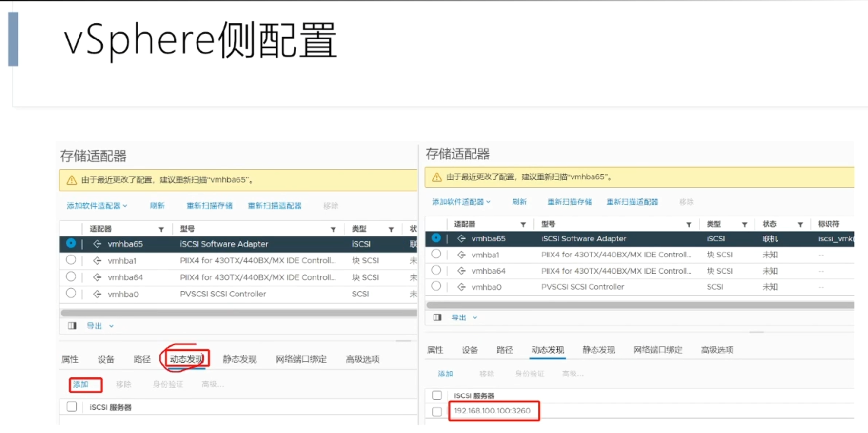
Task: Open 静态发现 tab in right panel
Action: (599, 350)
